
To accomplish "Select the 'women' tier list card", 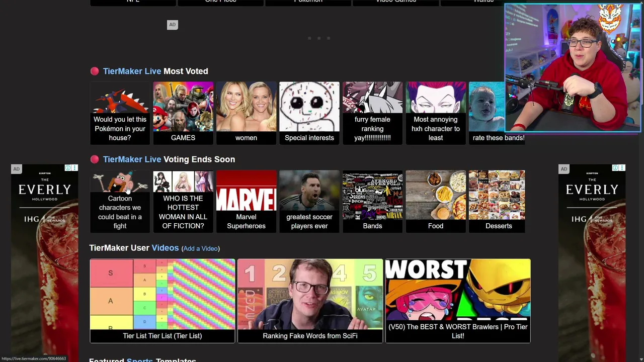I will point(246,113).
